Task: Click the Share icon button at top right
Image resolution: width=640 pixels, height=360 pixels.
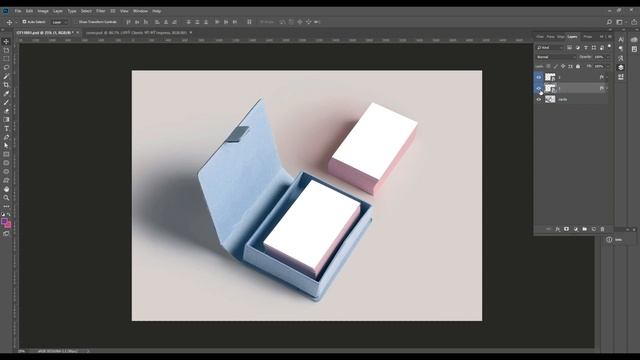Action: [634, 22]
